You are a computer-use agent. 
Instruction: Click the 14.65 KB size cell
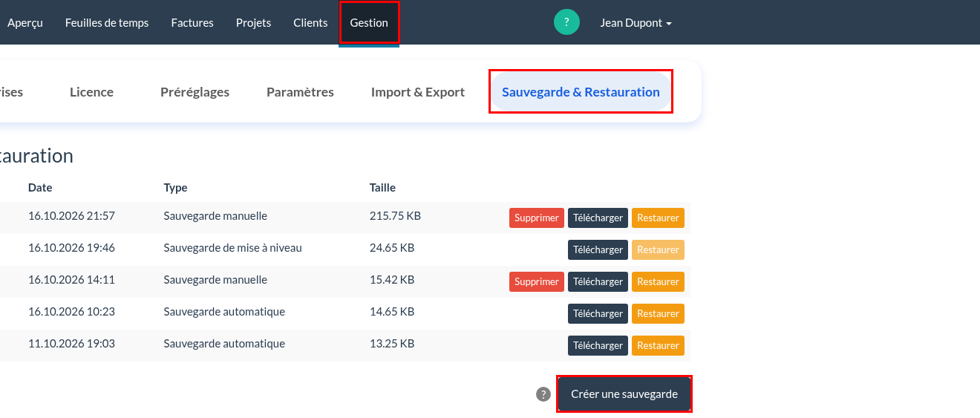392,312
